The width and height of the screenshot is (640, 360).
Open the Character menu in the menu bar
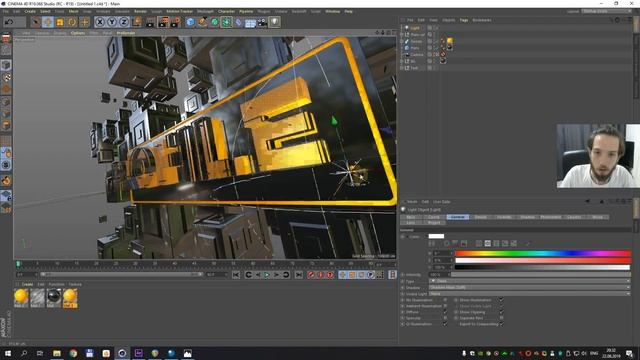pyautogui.click(x=227, y=11)
